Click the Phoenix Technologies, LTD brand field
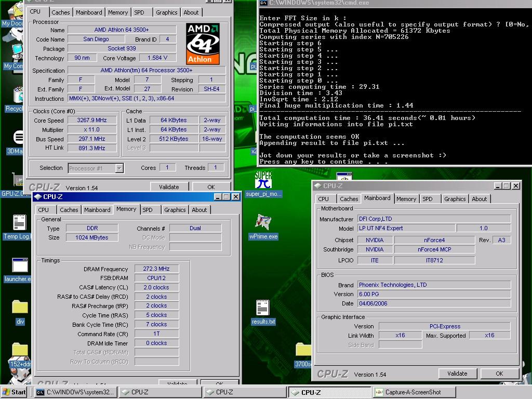Viewport: 532px width, 399px height. click(x=434, y=285)
